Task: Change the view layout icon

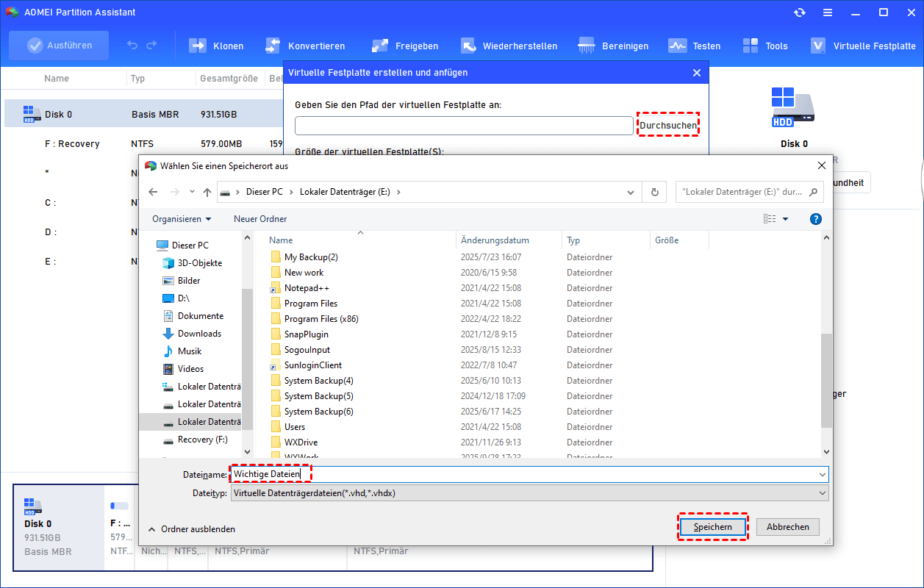Action: [770, 219]
